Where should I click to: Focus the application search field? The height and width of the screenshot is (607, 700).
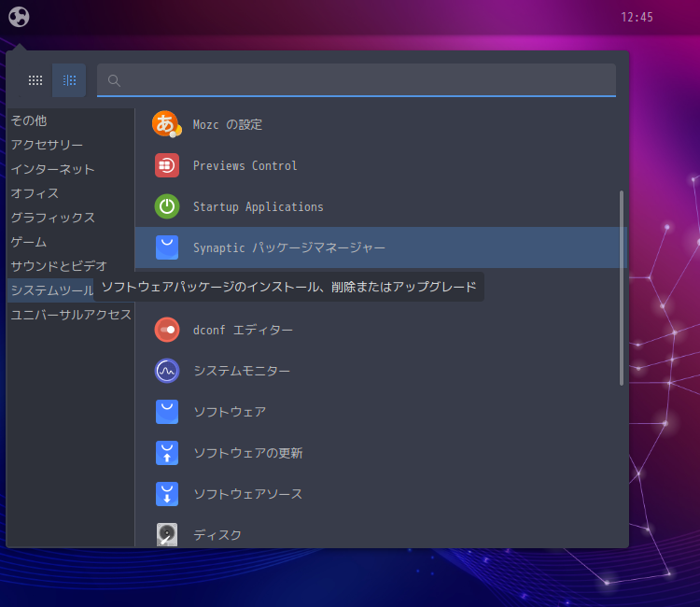coord(357,80)
